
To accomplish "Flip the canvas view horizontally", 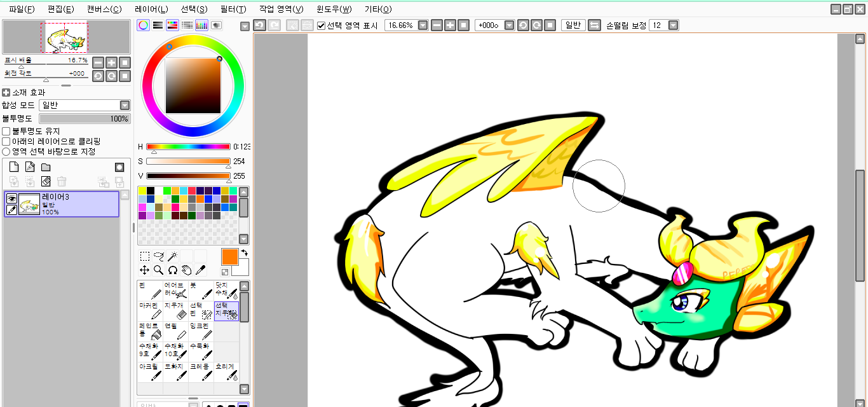I will click(594, 25).
